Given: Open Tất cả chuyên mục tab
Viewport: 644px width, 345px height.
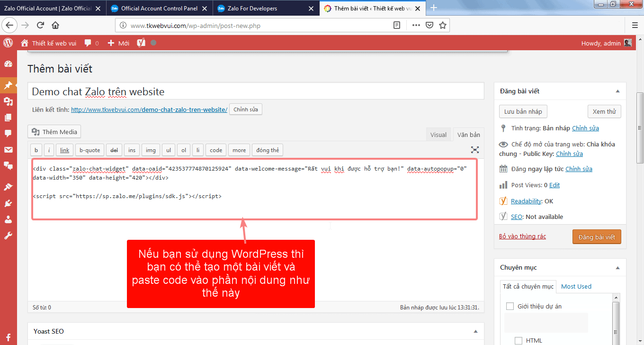Looking at the screenshot, I should (x=528, y=286).
